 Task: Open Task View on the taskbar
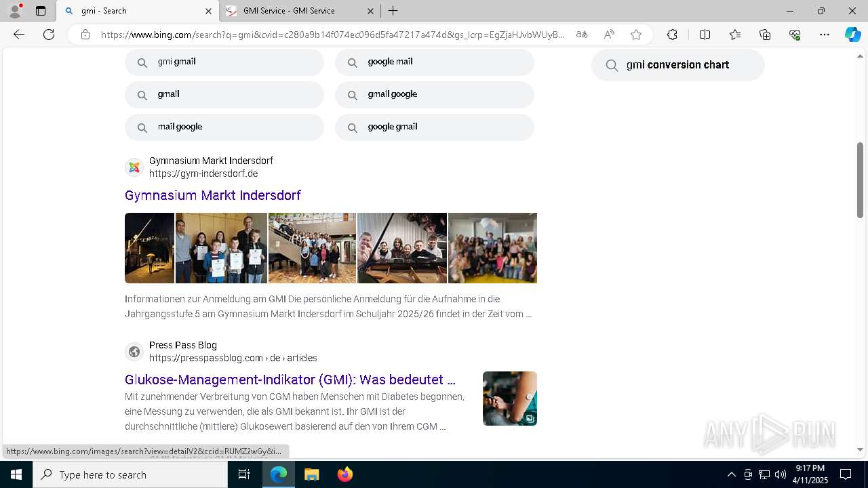point(244,474)
